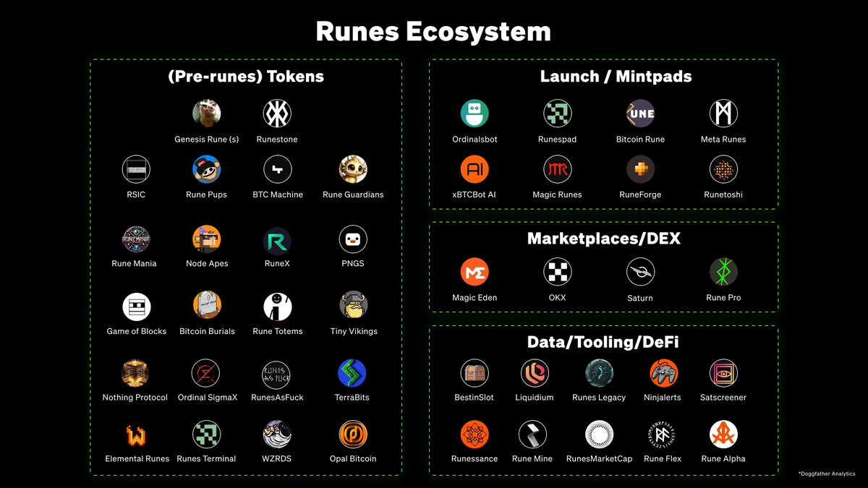This screenshot has height=488, width=868.
Task: Select the Ordinalsbot robot icon
Action: 475,114
